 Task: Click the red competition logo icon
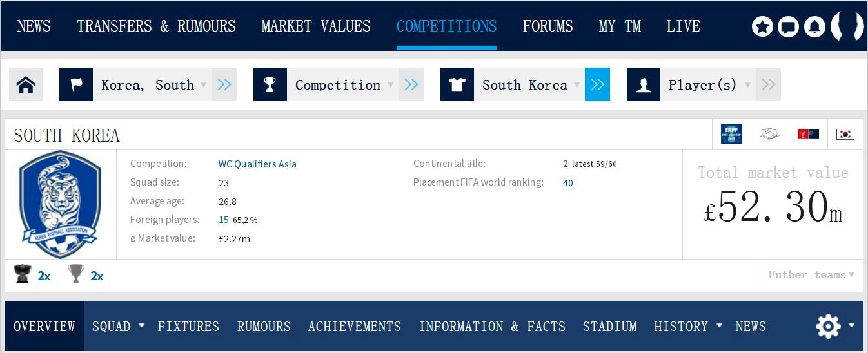click(808, 134)
